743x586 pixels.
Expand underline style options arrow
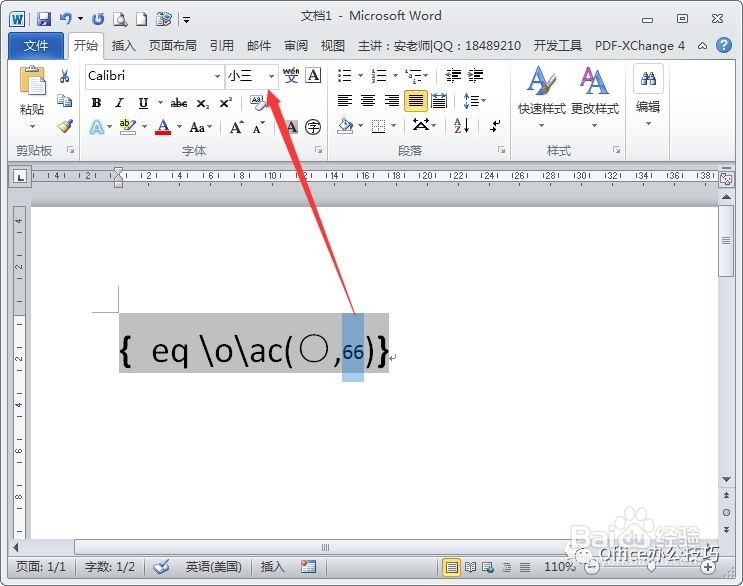click(x=160, y=102)
